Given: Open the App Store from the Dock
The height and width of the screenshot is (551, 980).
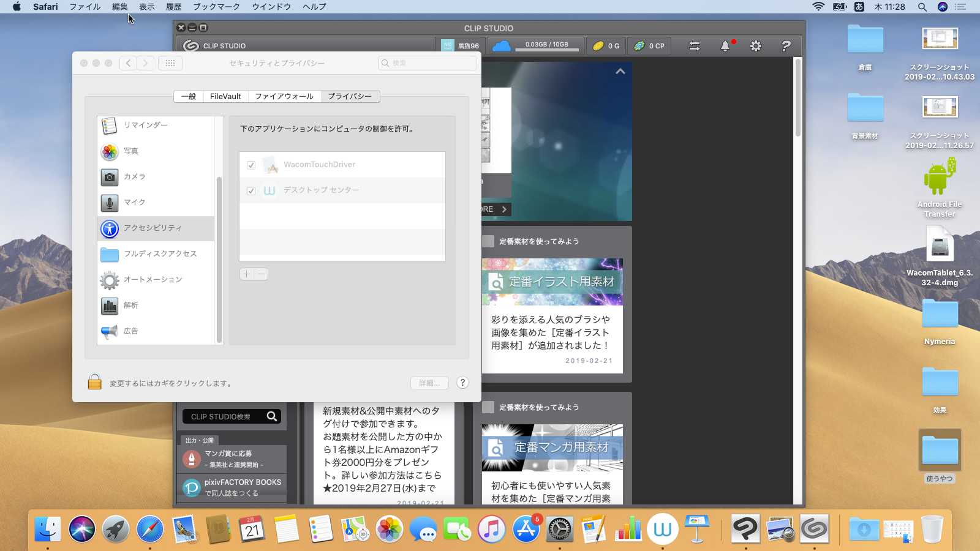Looking at the screenshot, I should [526, 528].
